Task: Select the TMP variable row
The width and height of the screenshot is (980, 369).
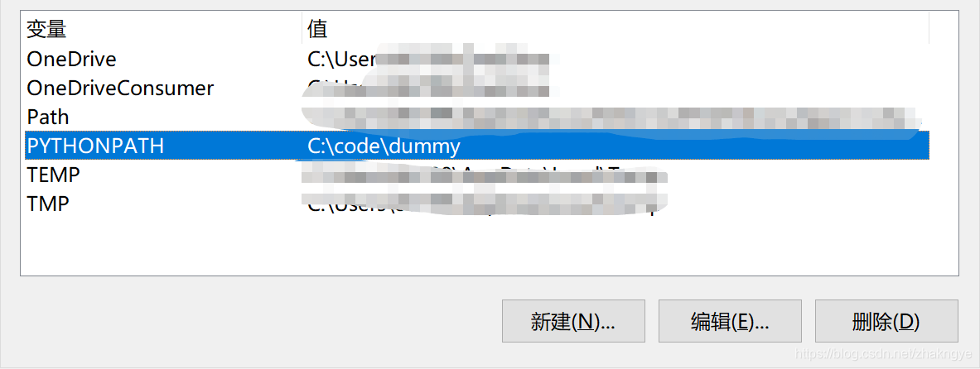Action: tap(476, 204)
